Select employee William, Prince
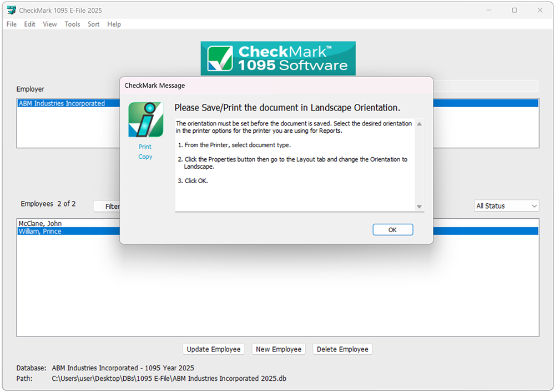The width and height of the screenshot is (555, 392). click(x=69, y=231)
